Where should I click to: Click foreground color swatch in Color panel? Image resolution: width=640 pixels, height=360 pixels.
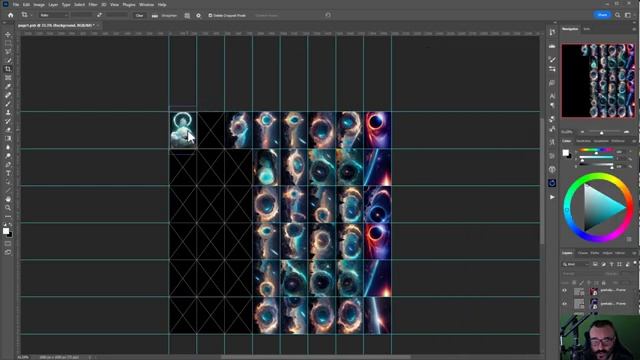565,153
